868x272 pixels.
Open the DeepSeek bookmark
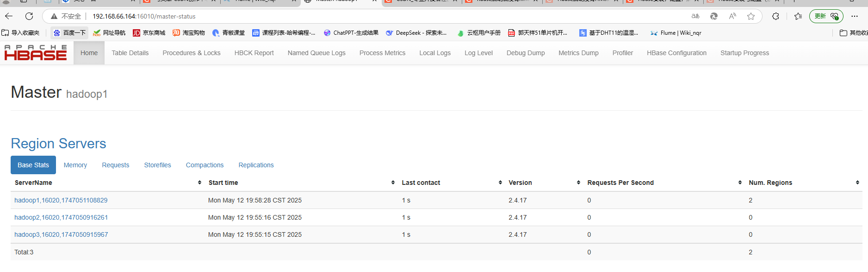[416, 33]
